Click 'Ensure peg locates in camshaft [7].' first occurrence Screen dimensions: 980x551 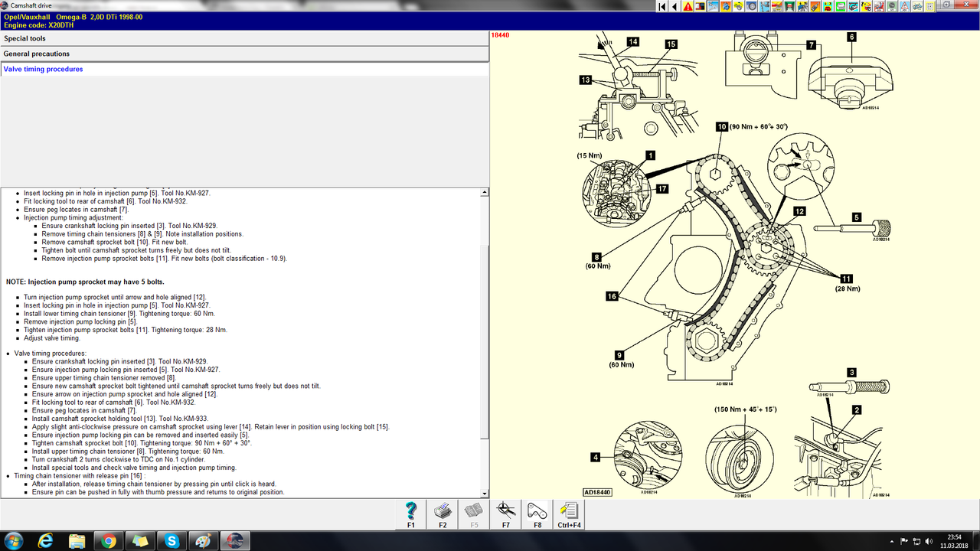76,210
